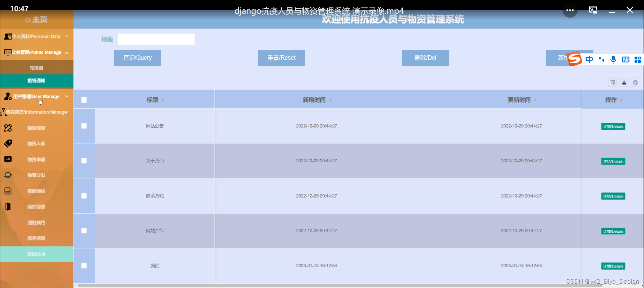Viewport: 644px width, 288px height.
Task: Click the FAQ bubble icon beside 物资申请
Action: [x=8, y=159]
